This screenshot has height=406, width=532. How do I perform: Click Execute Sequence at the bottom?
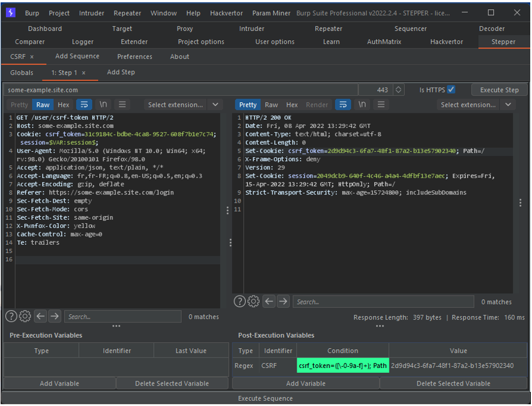(266, 398)
